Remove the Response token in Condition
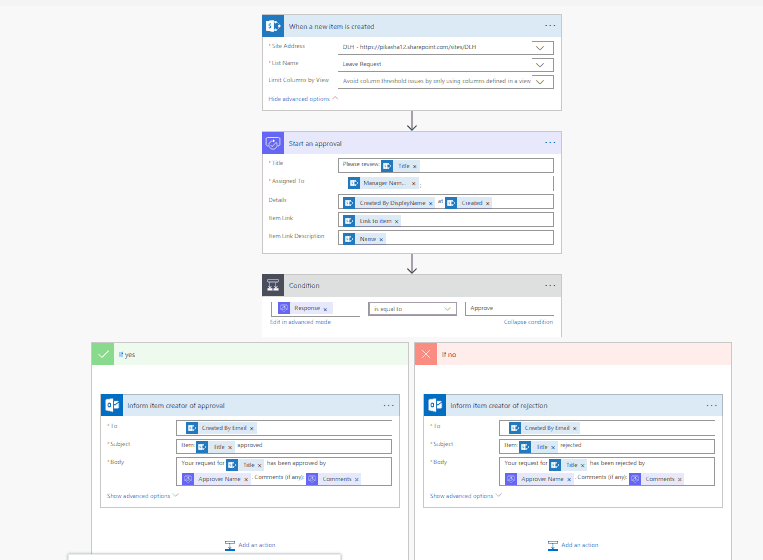The height and width of the screenshot is (560, 763). pyautogui.click(x=325, y=309)
